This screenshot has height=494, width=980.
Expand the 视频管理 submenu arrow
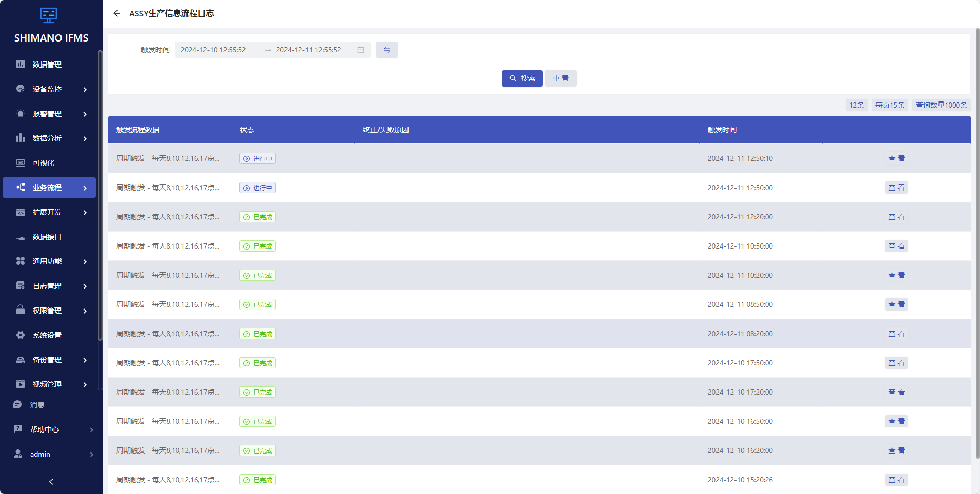pos(85,384)
